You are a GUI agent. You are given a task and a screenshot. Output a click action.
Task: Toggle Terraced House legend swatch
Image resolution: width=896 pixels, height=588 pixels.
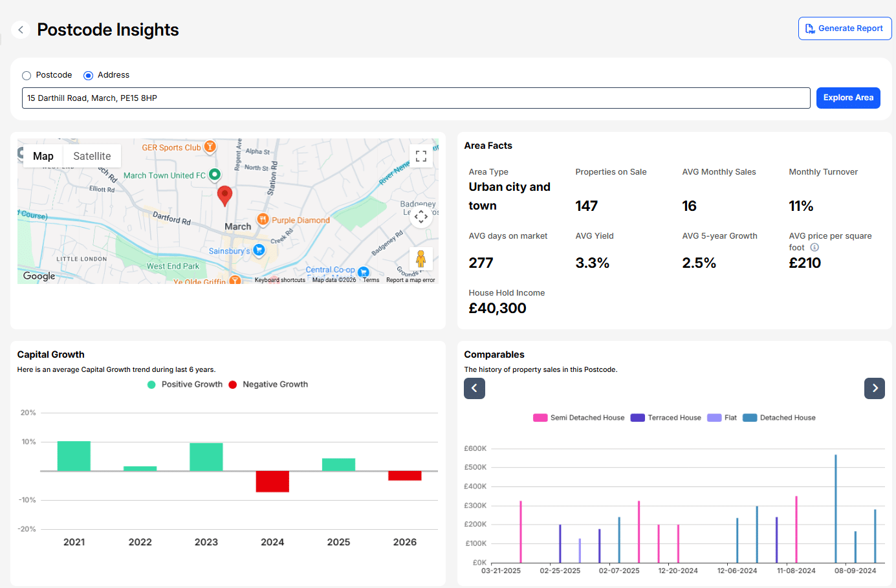point(638,418)
